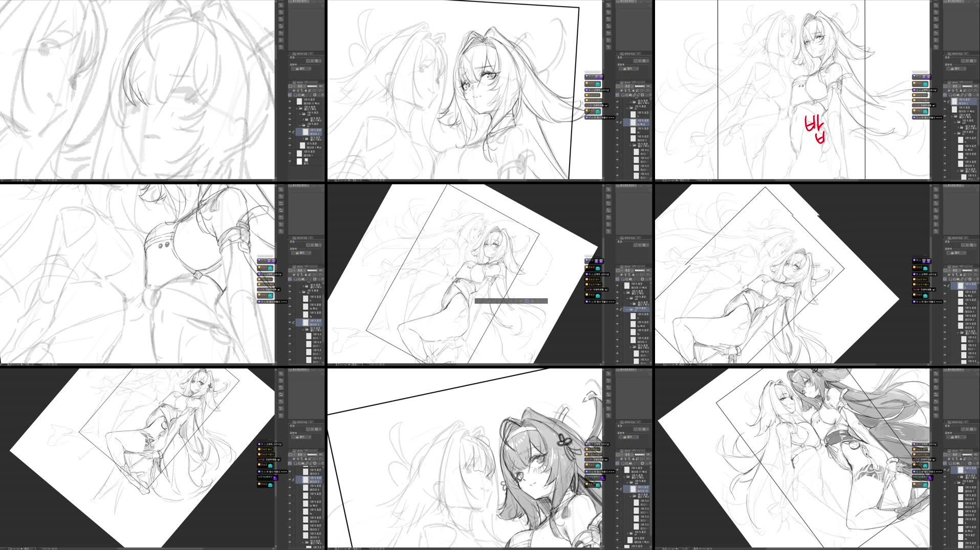Click the New Layer Folder icon
Image resolution: width=980 pixels, height=550 pixels.
pos(302,95)
